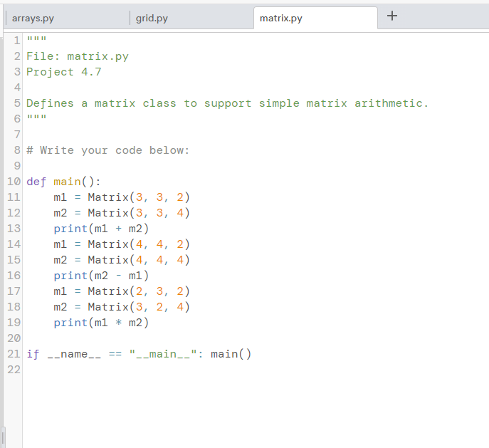Click line number 9 in the gutter

[x=17, y=166]
